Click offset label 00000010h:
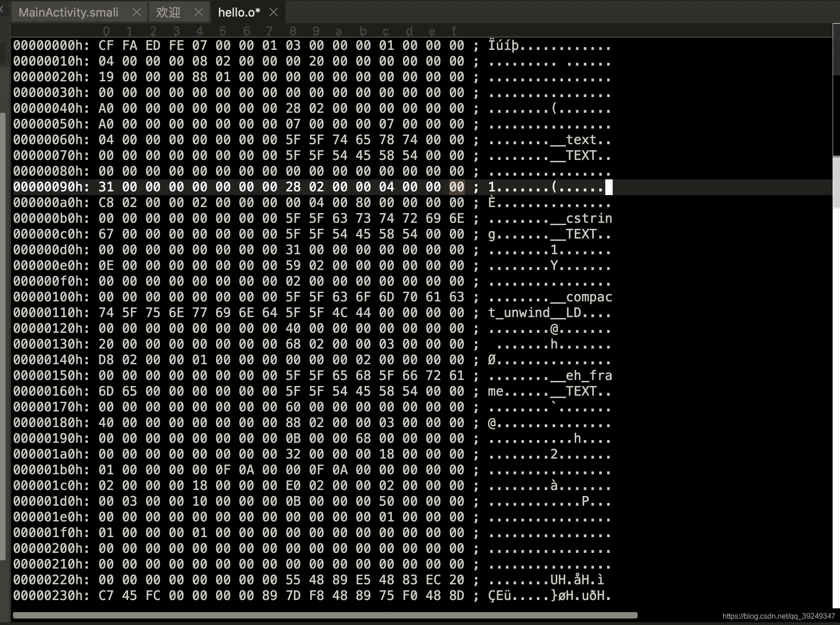This screenshot has height=625, width=840. click(x=51, y=61)
